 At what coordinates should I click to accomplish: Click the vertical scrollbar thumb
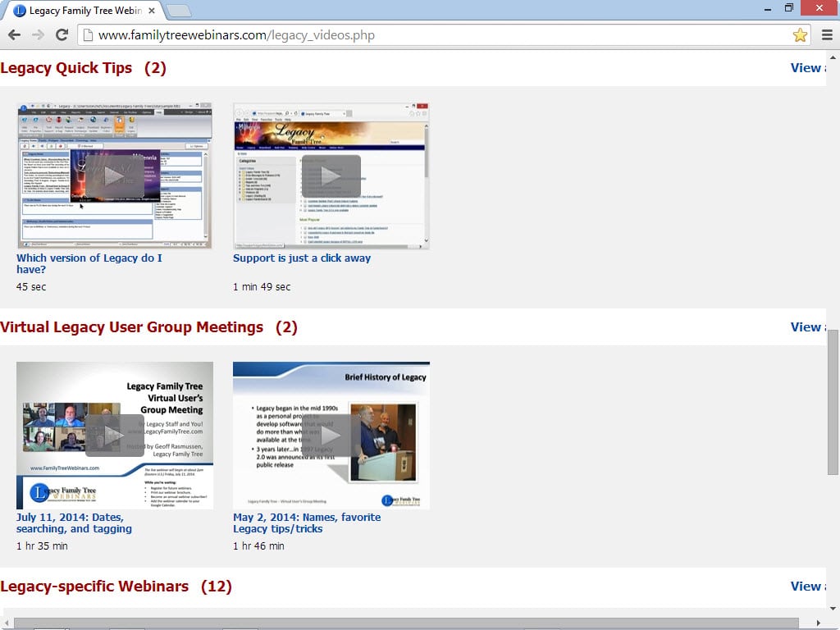[x=833, y=402]
